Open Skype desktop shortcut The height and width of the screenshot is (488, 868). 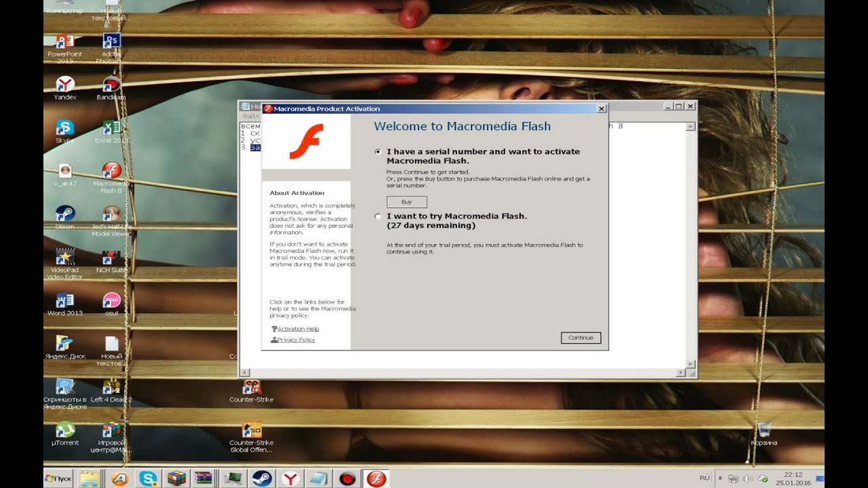click(x=65, y=131)
